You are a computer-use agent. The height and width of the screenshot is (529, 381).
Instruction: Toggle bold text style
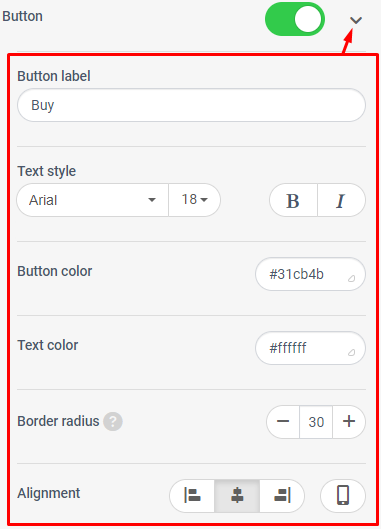(x=293, y=200)
